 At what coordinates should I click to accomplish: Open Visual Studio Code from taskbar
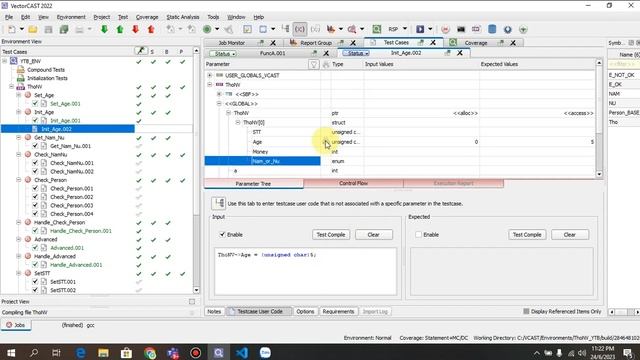tap(242, 352)
